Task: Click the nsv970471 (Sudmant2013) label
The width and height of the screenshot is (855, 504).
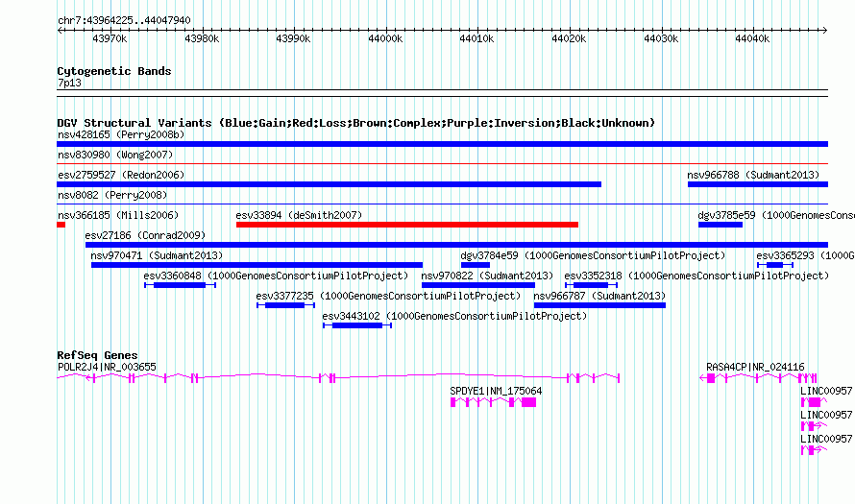Action: (x=157, y=255)
